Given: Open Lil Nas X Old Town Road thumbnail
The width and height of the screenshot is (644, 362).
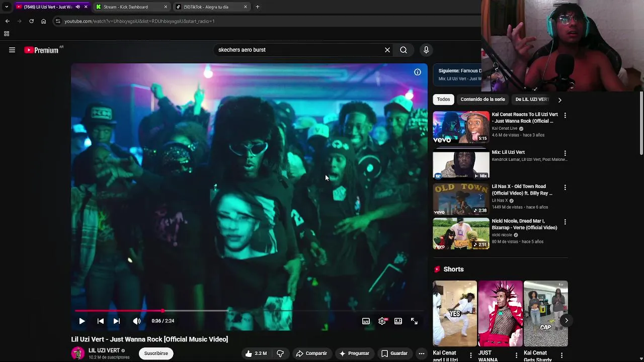Looking at the screenshot, I should coord(461,199).
